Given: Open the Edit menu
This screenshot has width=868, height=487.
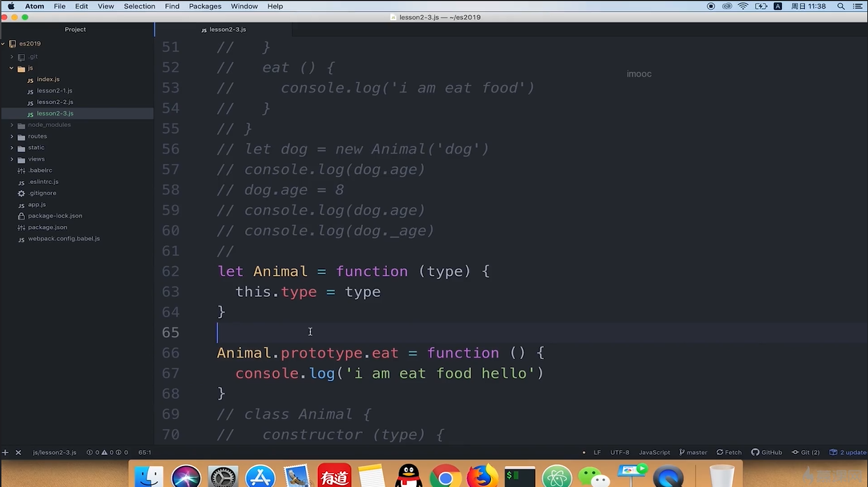Looking at the screenshot, I should coord(82,6).
